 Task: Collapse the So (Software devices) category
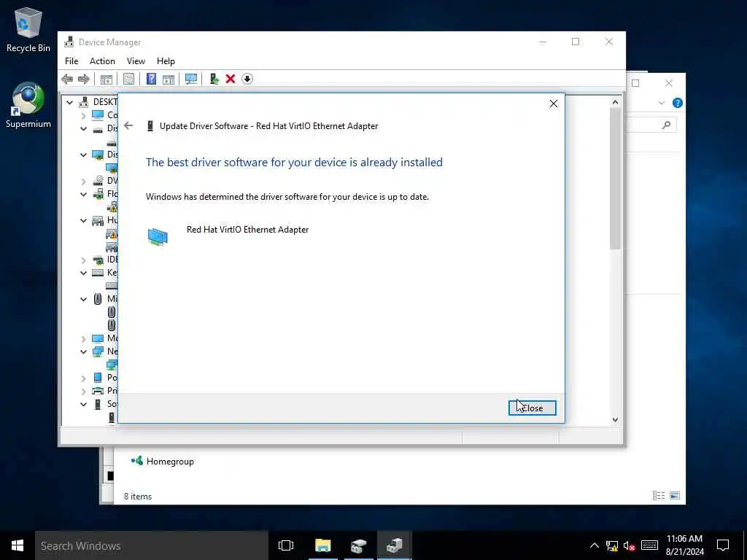pos(83,404)
